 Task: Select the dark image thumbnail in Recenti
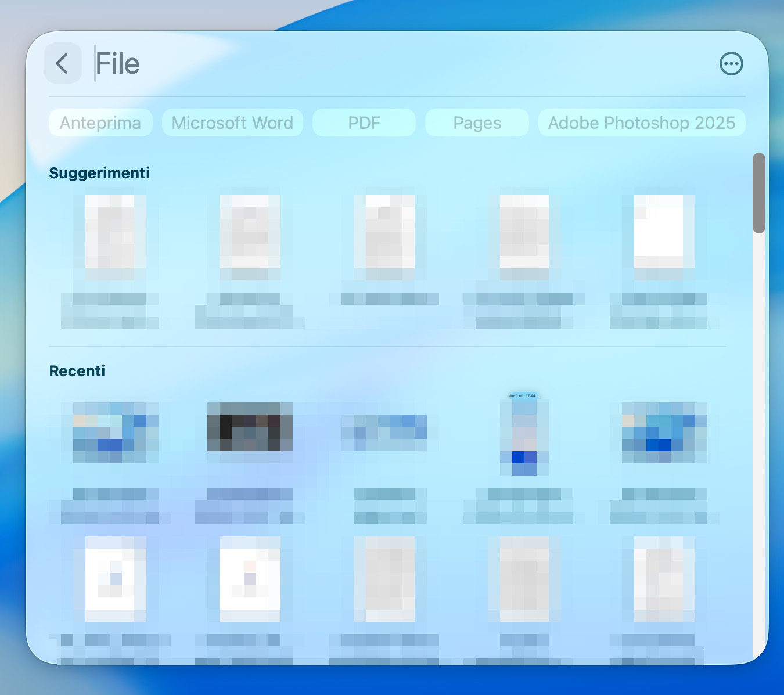250,427
